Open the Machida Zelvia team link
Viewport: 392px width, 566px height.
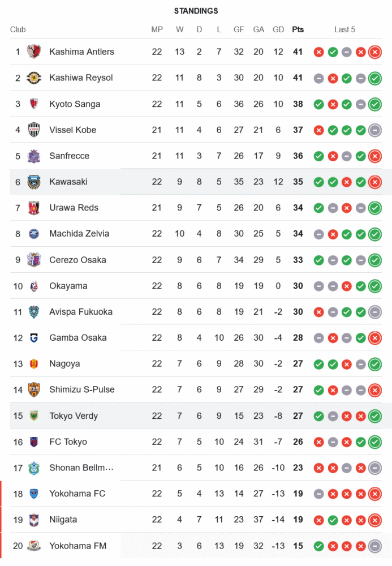(x=79, y=234)
